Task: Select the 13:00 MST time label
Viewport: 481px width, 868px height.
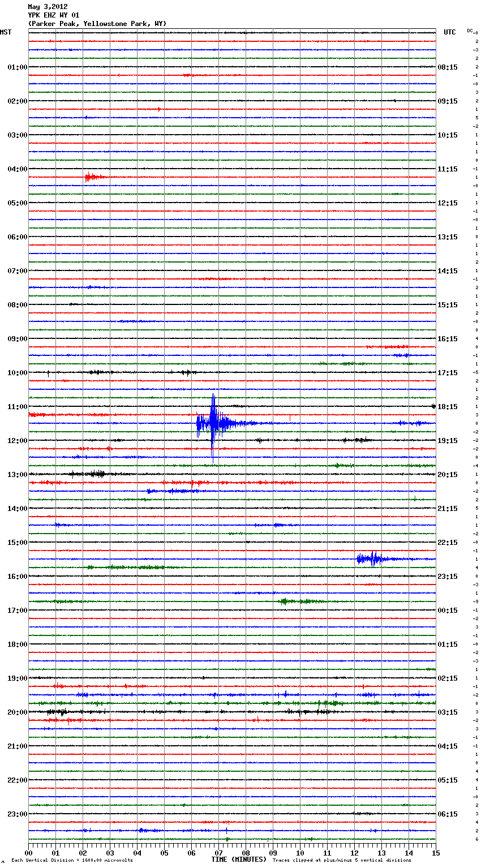Action: pos(18,474)
